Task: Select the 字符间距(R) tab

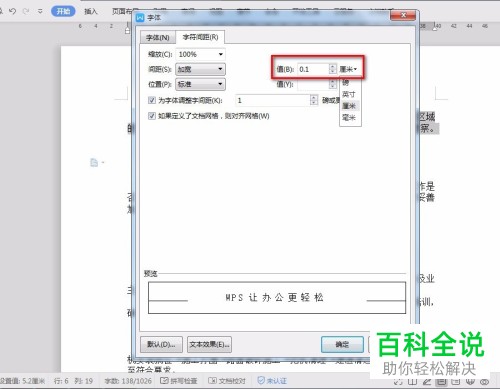Action: pos(200,37)
